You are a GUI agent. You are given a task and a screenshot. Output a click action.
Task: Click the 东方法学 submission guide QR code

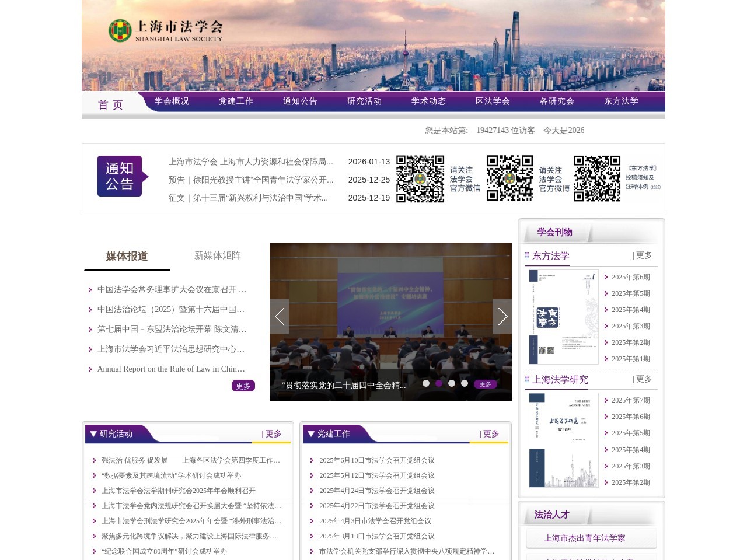[x=597, y=178]
